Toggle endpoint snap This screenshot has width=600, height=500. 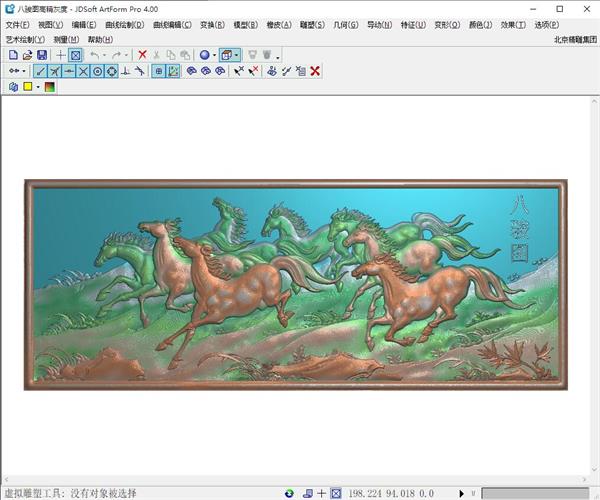click(40, 71)
